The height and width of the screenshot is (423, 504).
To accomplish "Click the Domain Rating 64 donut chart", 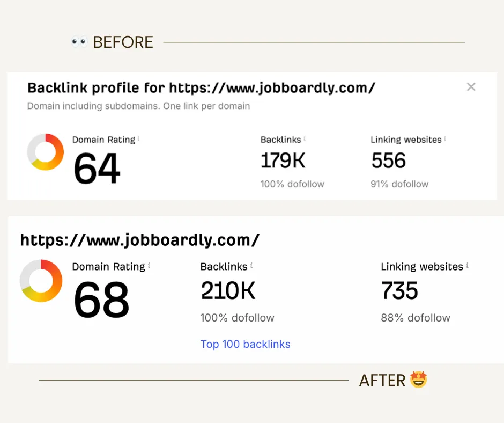I will pyautogui.click(x=46, y=152).
